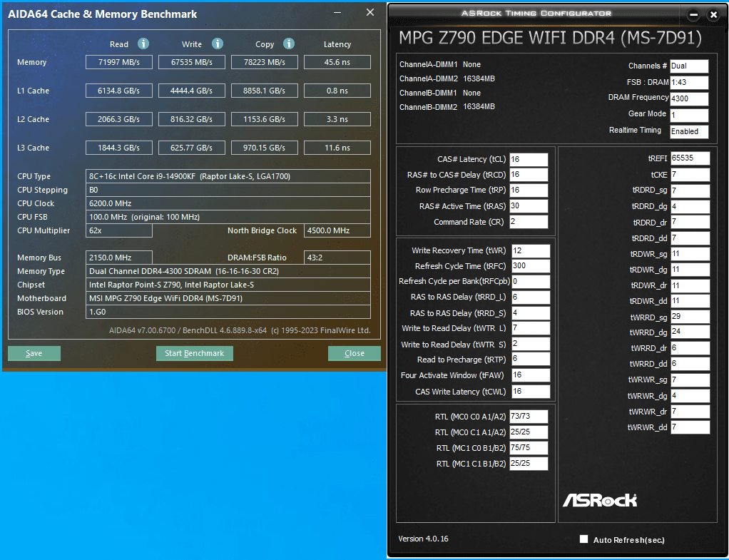Save the benchmark results

[x=34, y=353]
